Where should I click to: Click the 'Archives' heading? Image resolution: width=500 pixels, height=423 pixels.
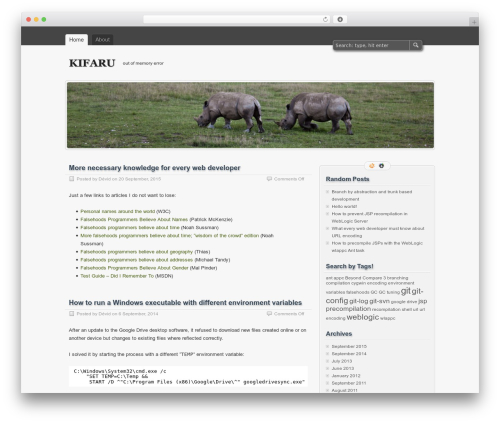pos(339,334)
